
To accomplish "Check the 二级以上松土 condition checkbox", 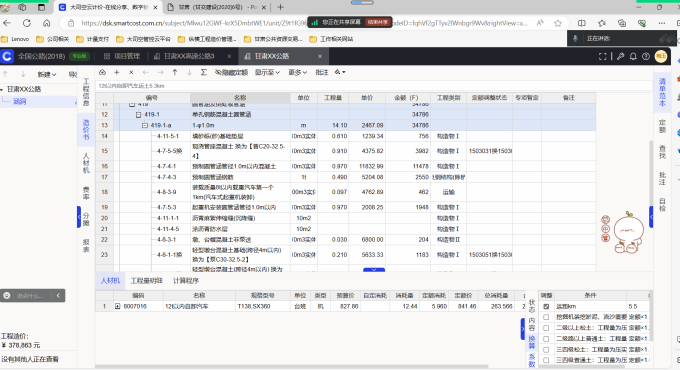I will pos(546,328).
